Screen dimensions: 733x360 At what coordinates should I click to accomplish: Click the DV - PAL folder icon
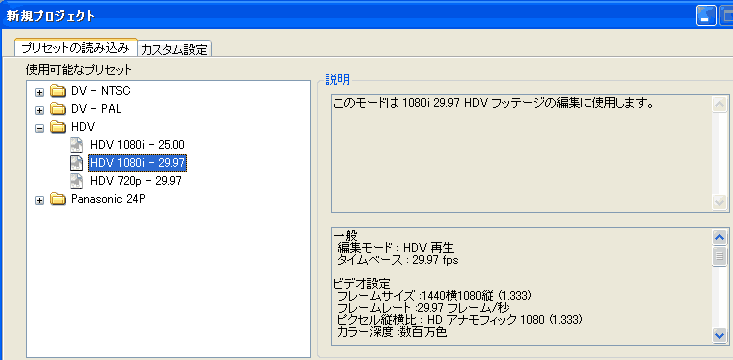[58, 109]
